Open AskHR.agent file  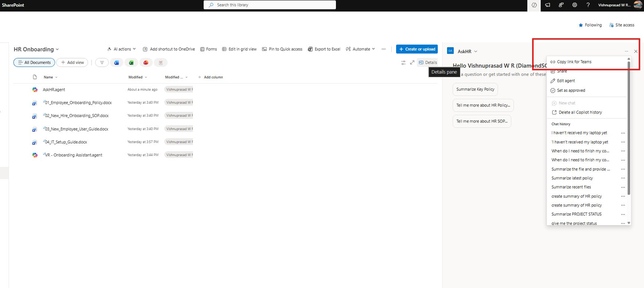coord(54,90)
